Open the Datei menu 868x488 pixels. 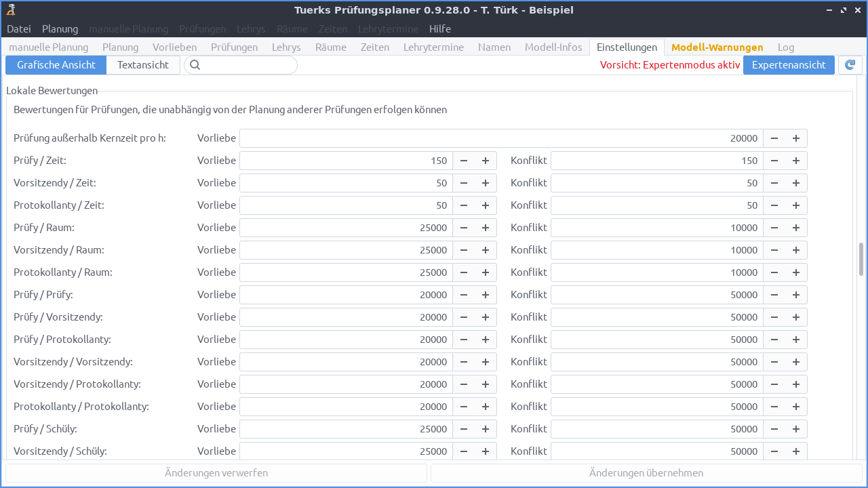pos(18,28)
